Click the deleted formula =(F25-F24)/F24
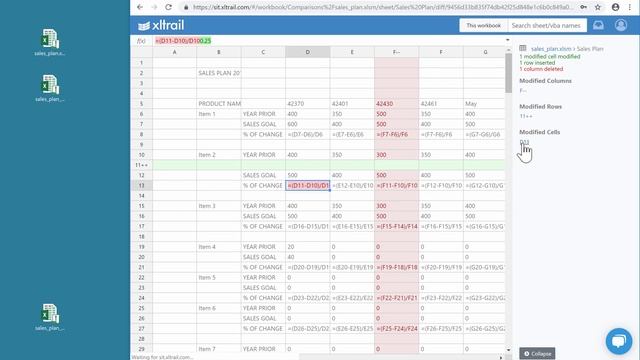Viewport: 640px width, 360px height. coord(396,328)
